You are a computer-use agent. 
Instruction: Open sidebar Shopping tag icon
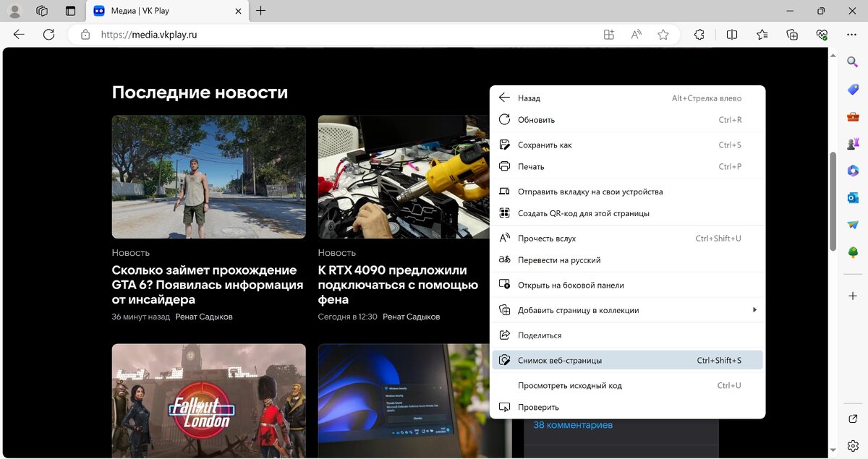(853, 89)
